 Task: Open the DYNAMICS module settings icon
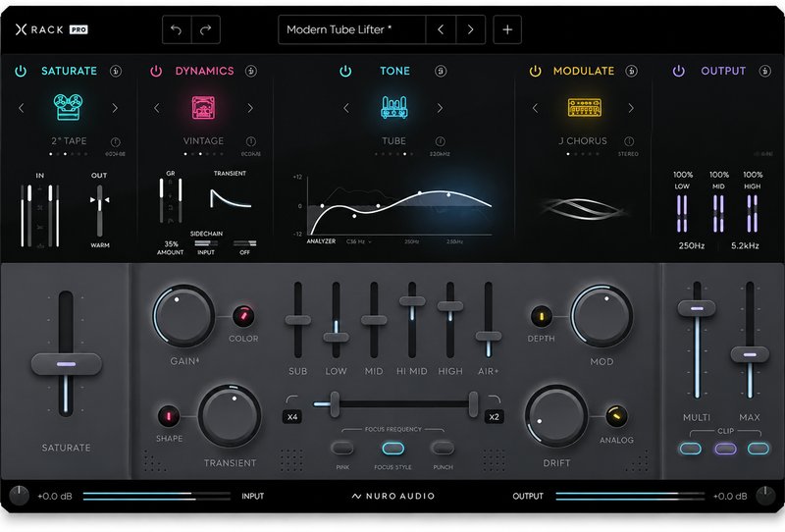click(x=251, y=71)
